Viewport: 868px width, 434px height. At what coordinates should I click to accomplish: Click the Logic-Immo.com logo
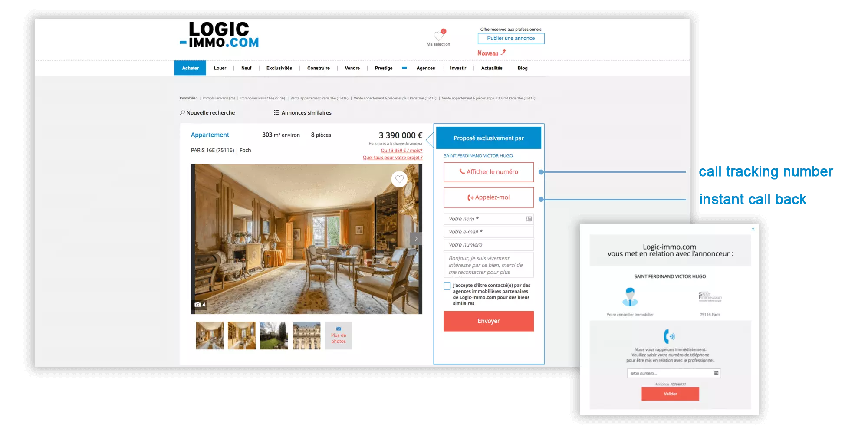click(x=219, y=34)
